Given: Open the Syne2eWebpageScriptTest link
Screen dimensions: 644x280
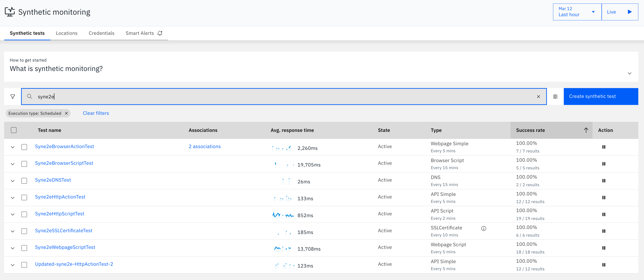Looking at the screenshot, I should tap(65, 247).
